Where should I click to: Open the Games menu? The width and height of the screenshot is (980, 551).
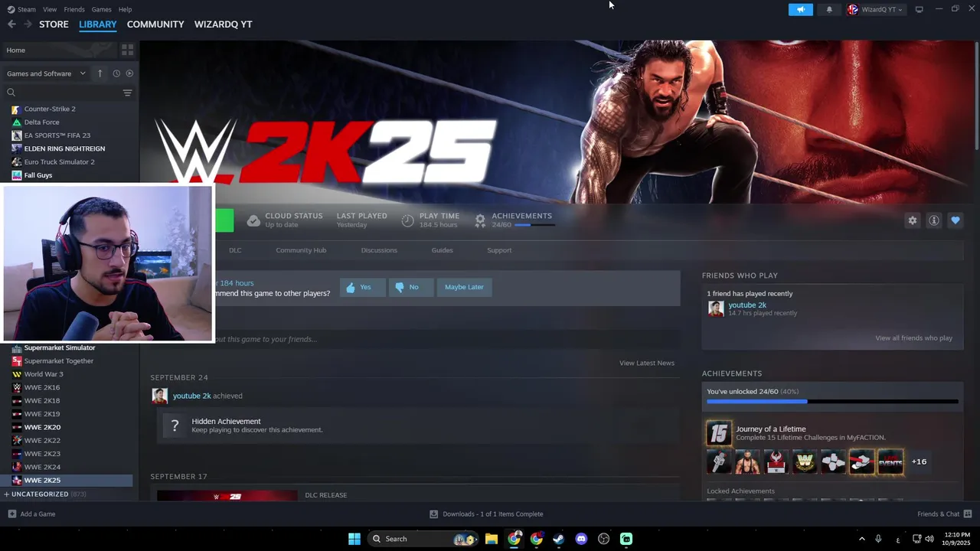click(x=101, y=9)
